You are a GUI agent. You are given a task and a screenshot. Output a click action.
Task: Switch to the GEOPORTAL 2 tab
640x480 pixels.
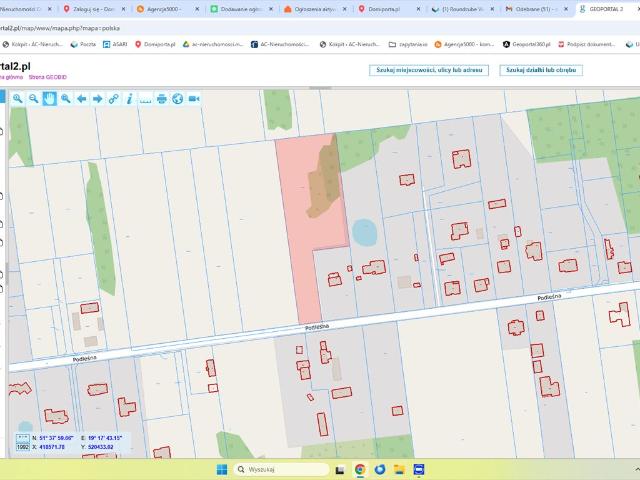tap(603, 9)
